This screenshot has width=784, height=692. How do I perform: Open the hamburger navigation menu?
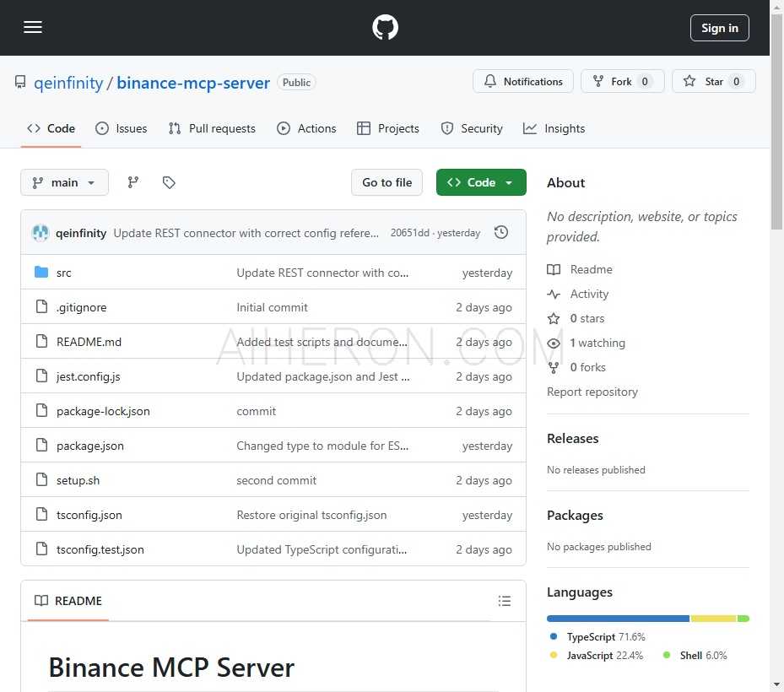click(x=33, y=27)
